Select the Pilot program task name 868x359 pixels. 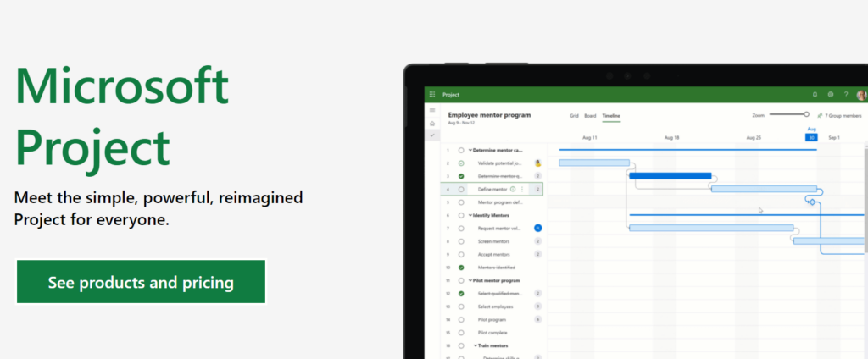click(x=492, y=320)
